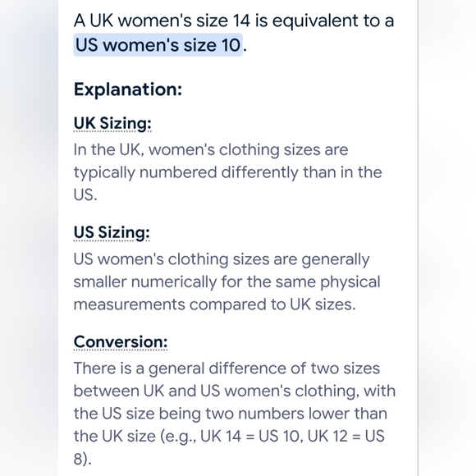The height and width of the screenshot is (476, 476).
Task: Click the "UK 12 = US" example text
Action: [x=346, y=437]
